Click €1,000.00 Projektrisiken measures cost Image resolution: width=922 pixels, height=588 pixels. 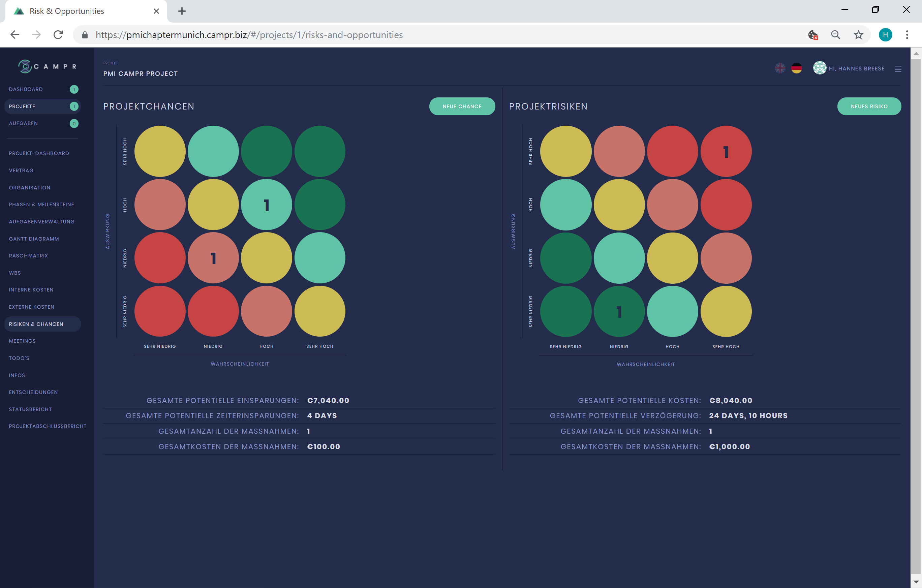coord(729,447)
